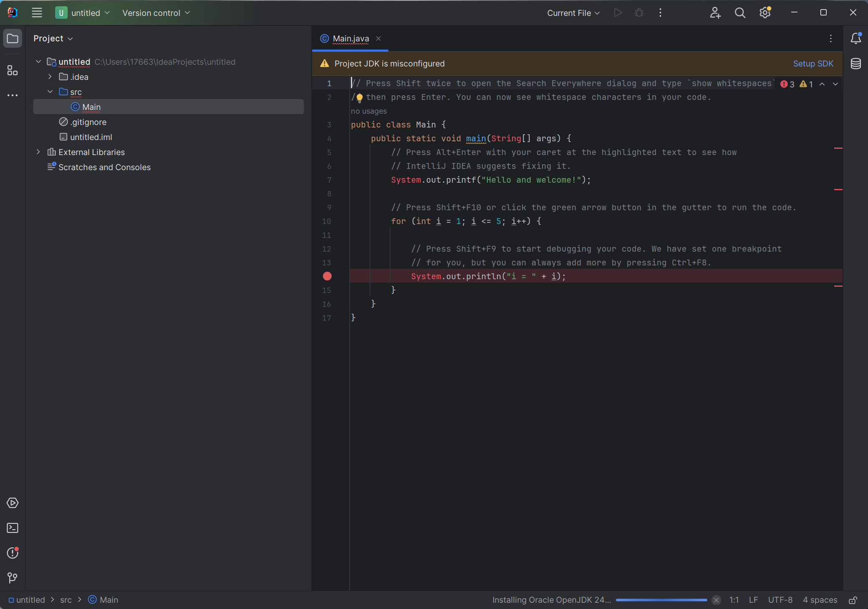Toggle the Project tool window folder button
The width and height of the screenshot is (868, 609).
pyautogui.click(x=13, y=38)
